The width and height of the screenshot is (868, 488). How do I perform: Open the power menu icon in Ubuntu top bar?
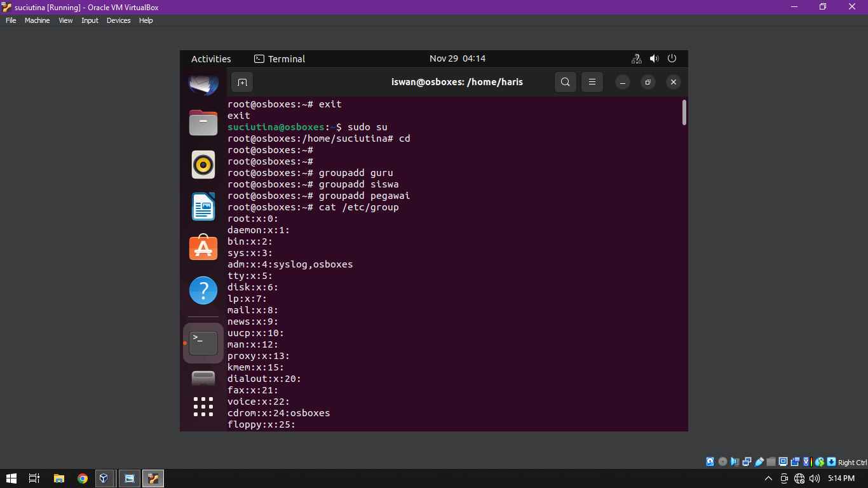tap(672, 58)
